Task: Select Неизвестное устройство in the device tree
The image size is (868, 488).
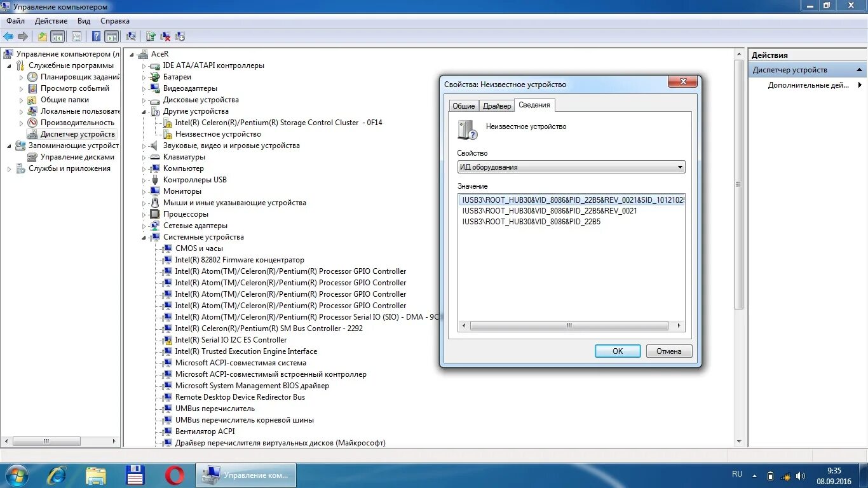Action: pos(218,134)
